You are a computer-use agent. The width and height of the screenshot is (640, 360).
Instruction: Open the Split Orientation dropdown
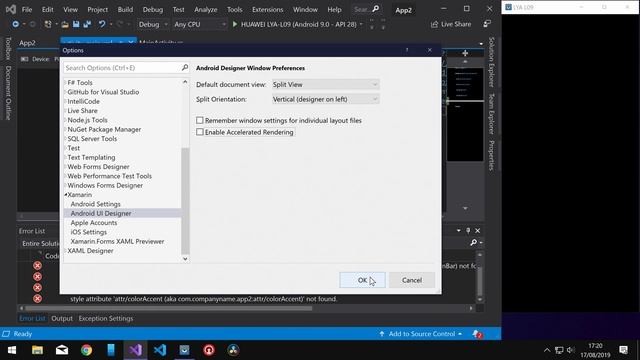(x=325, y=99)
